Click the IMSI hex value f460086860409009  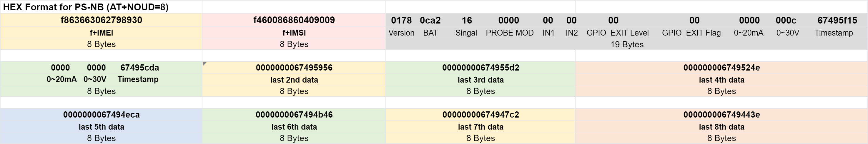coord(294,20)
